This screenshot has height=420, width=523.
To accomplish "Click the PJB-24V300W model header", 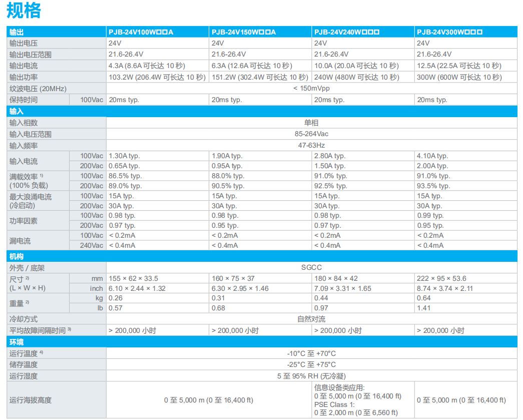I will tap(449, 32).
